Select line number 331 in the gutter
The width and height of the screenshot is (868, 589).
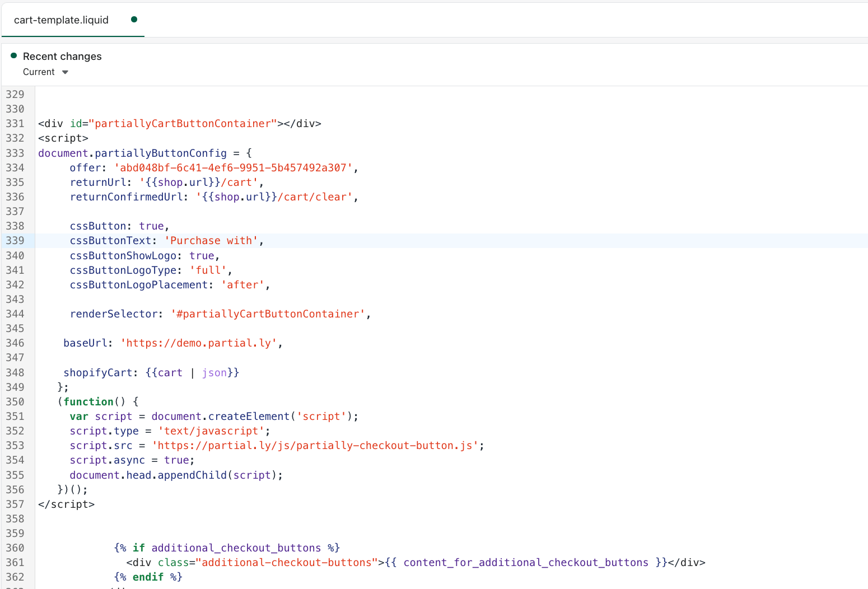15,123
